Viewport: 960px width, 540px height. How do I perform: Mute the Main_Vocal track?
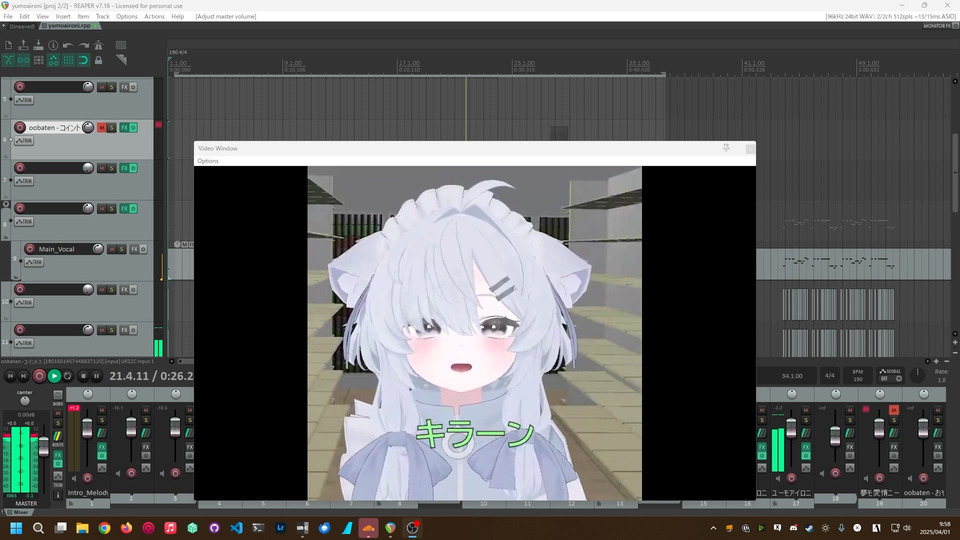pos(111,249)
